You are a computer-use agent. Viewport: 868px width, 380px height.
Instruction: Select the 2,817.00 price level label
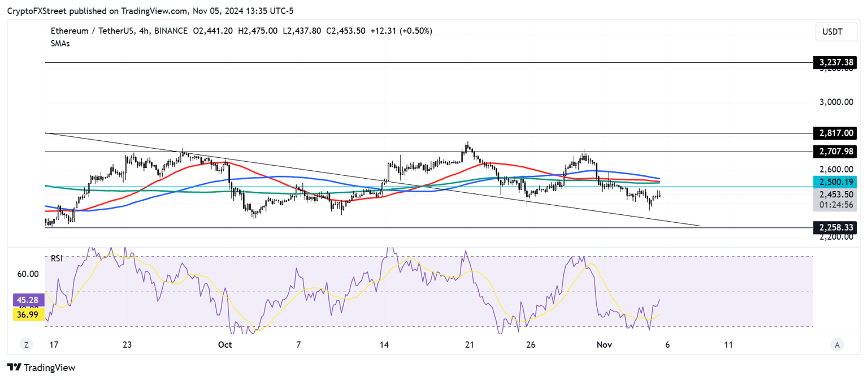(x=835, y=133)
